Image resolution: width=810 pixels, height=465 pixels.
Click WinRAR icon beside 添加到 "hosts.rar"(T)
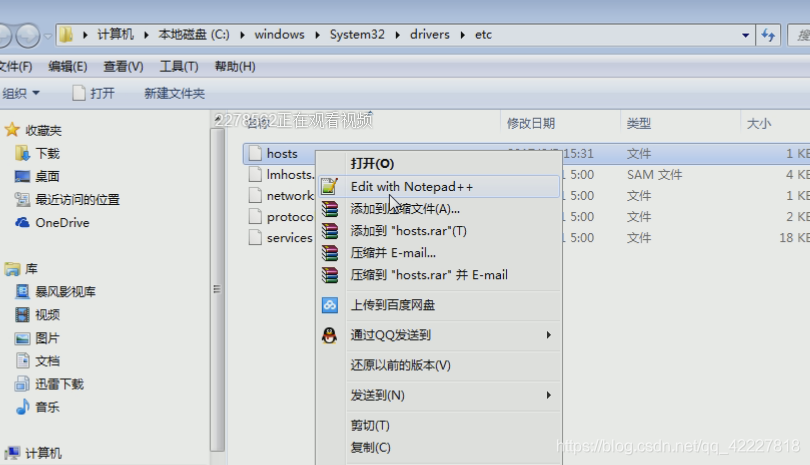pyautogui.click(x=330, y=230)
